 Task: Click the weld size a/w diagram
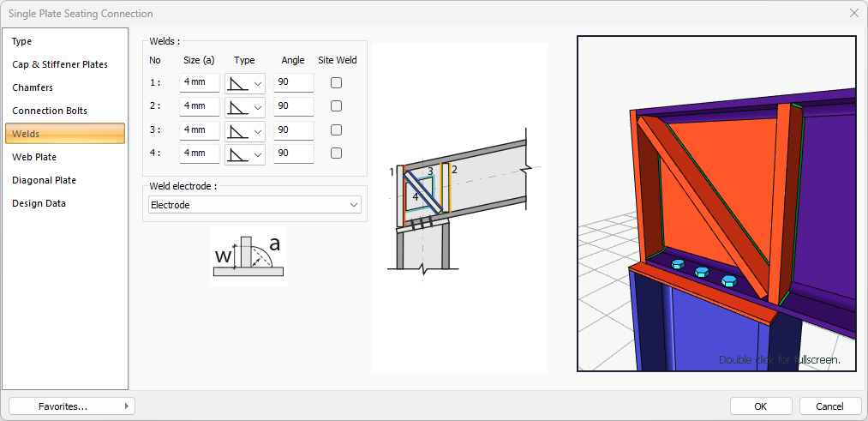[x=248, y=256]
